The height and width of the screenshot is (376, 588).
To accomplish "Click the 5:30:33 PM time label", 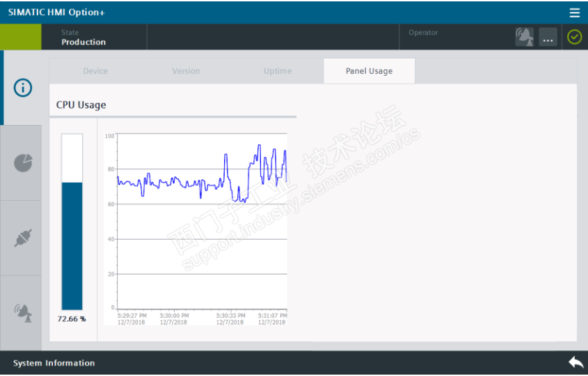I will (x=230, y=316).
